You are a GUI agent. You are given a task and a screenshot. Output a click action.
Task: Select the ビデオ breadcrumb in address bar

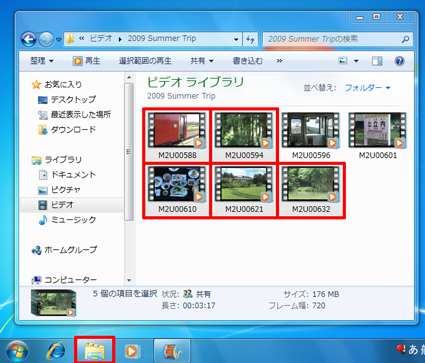[x=101, y=39]
